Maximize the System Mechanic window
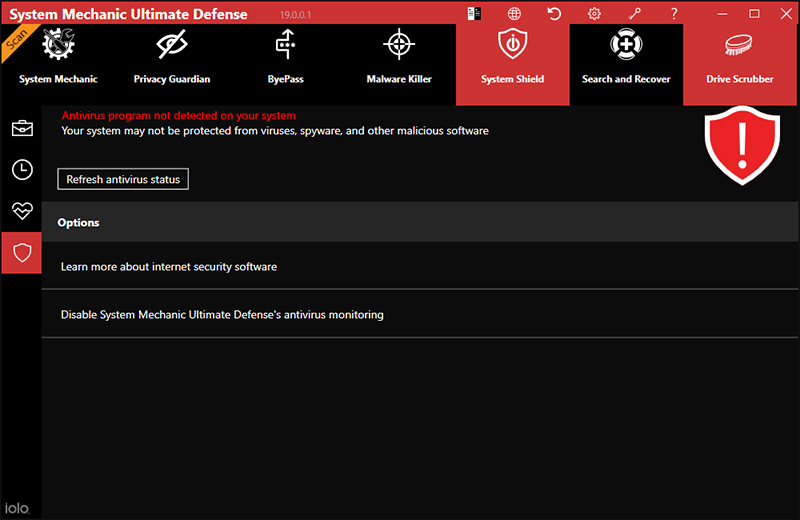 [x=755, y=14]
